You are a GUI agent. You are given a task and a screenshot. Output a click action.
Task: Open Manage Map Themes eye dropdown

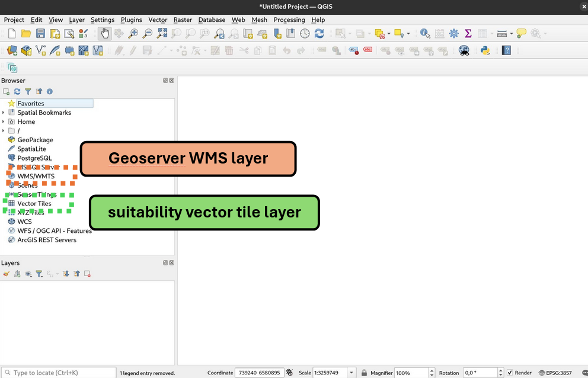pyautogui.click(x=28, y=274)
